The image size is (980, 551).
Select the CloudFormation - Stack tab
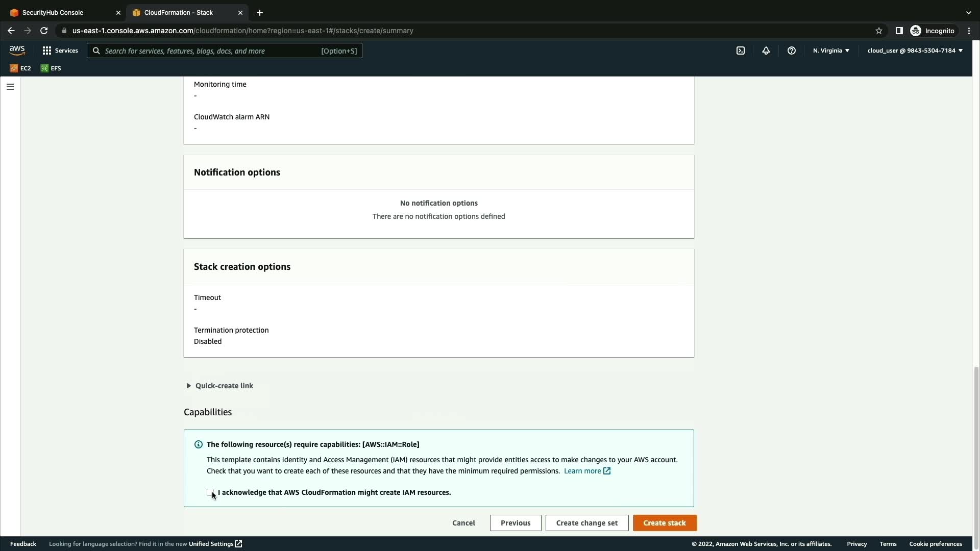pyautogui.click(x=179, y=12)
